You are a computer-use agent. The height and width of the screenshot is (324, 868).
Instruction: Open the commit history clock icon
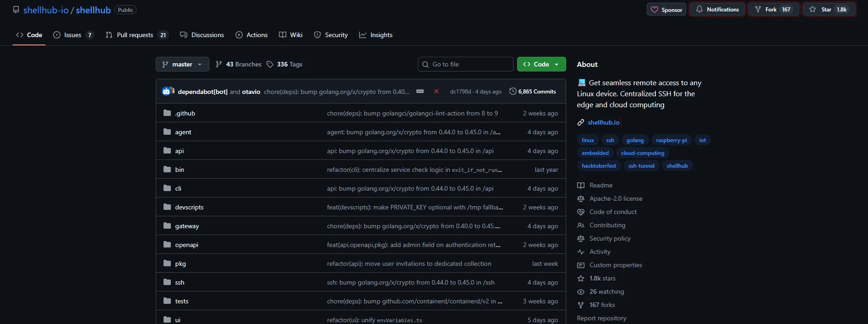tap(513, 92)
